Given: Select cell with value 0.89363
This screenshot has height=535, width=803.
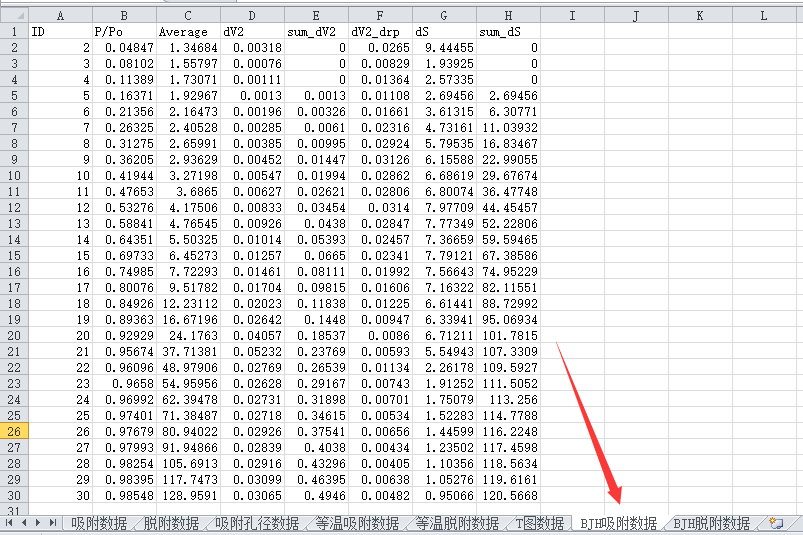Looking at the screenshot, I should coord(124,319).
